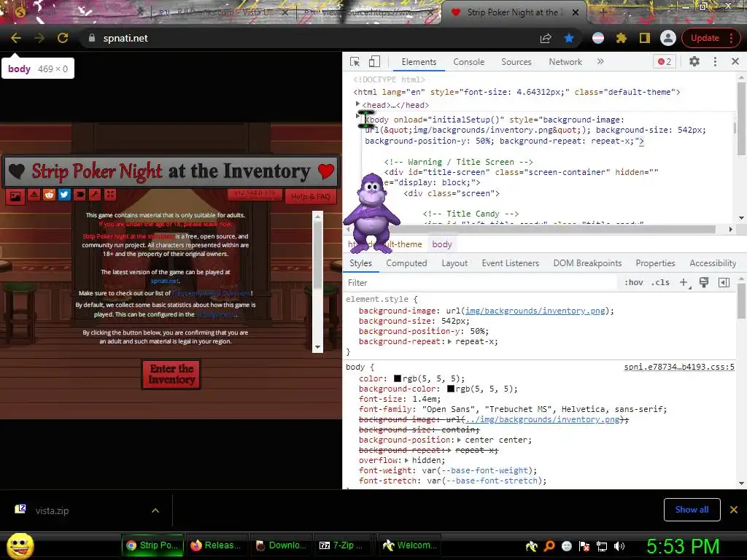Expand the head element node
The height and width of the screenshot is (560, 747).
357,104
